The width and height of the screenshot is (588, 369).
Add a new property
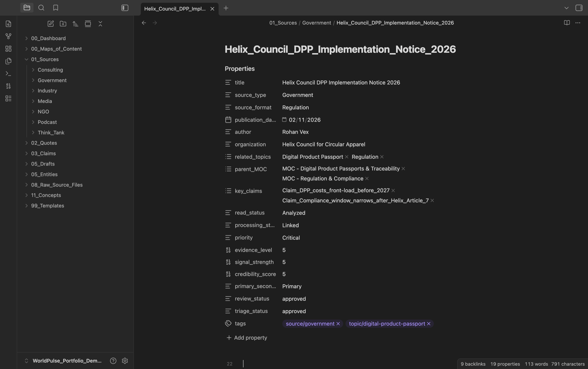pos(247,338)
